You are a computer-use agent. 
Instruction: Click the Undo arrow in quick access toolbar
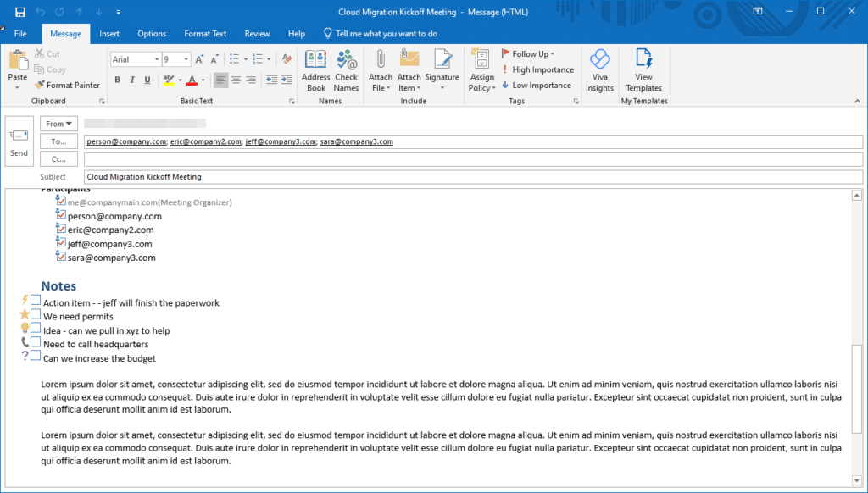(x=40, y=12)
